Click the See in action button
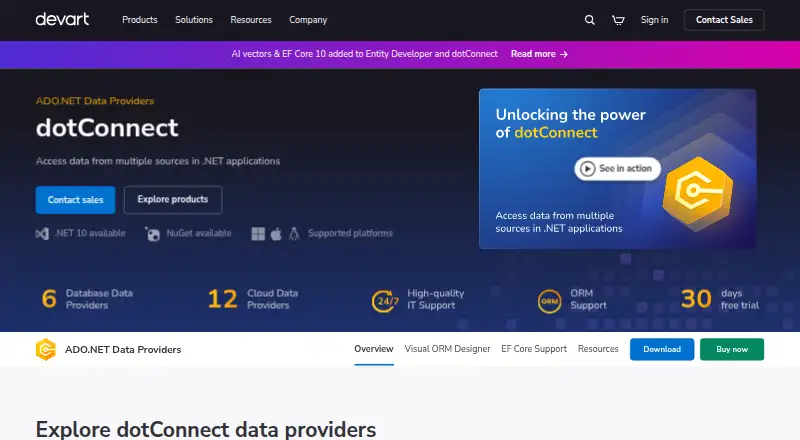The height and width of the screenshot is (440, 800). click(x=617, y=168)
